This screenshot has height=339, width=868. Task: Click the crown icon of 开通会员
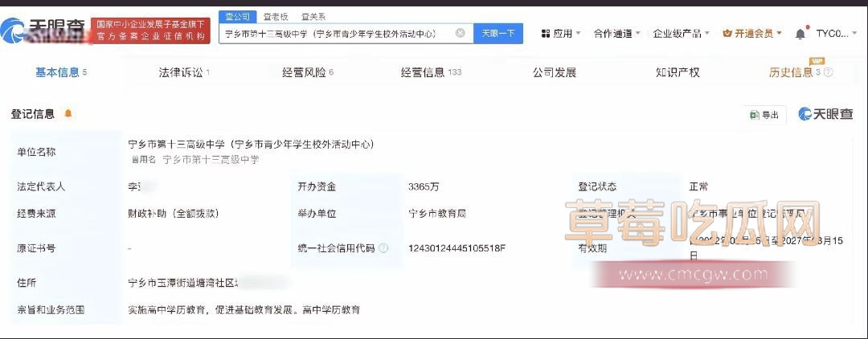(727, 34)
